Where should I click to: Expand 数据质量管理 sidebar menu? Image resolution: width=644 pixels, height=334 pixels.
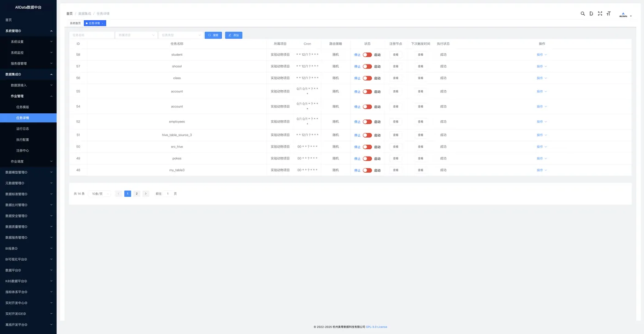tap(28, 227)
